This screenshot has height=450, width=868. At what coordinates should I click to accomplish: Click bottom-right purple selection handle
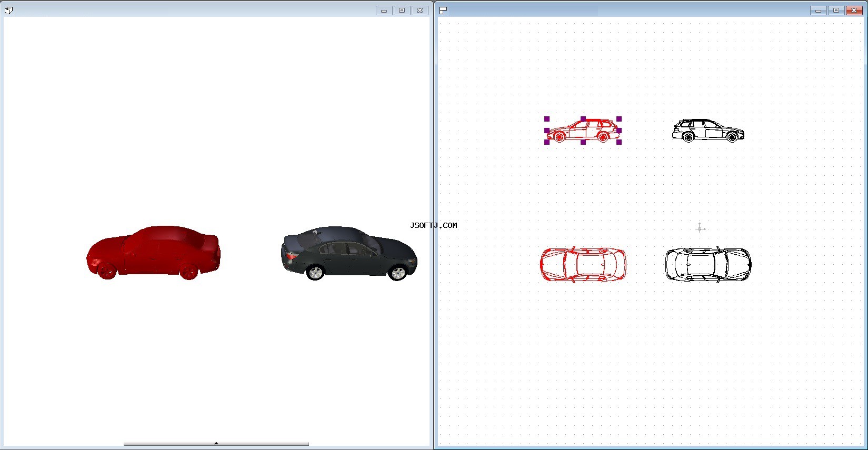coord(619,142)
